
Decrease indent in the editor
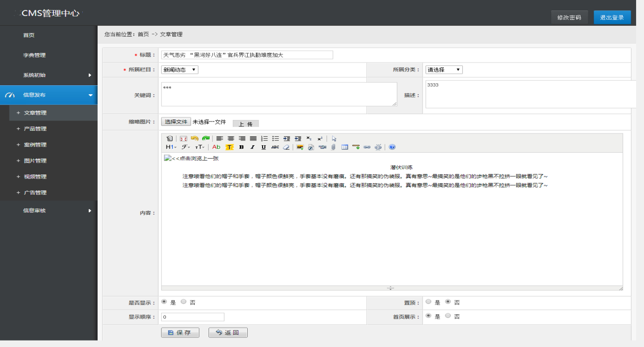[298, 138]
